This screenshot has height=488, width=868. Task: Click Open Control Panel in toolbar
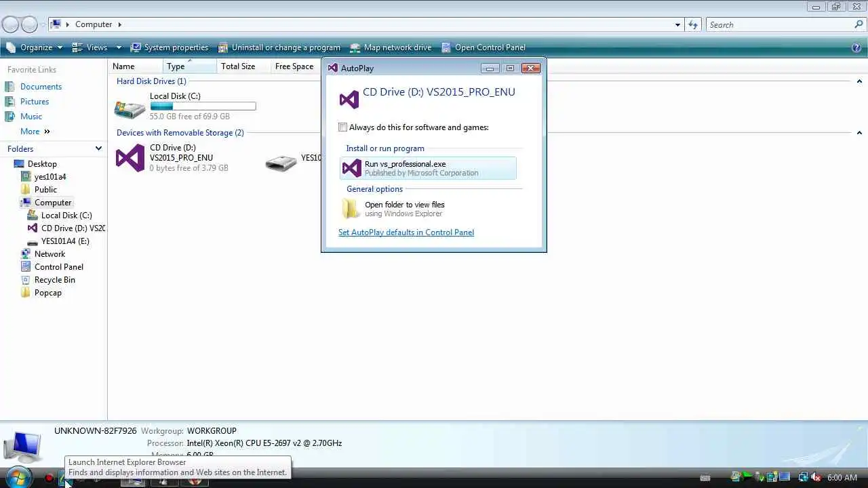484,47
